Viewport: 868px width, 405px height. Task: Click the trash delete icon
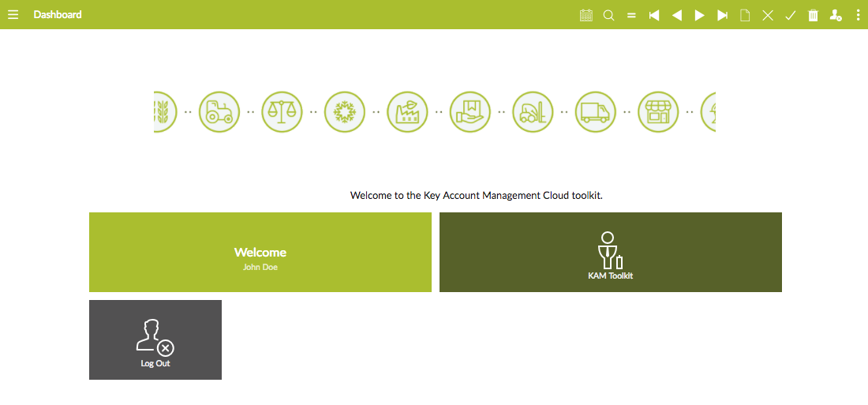point(813,15)
